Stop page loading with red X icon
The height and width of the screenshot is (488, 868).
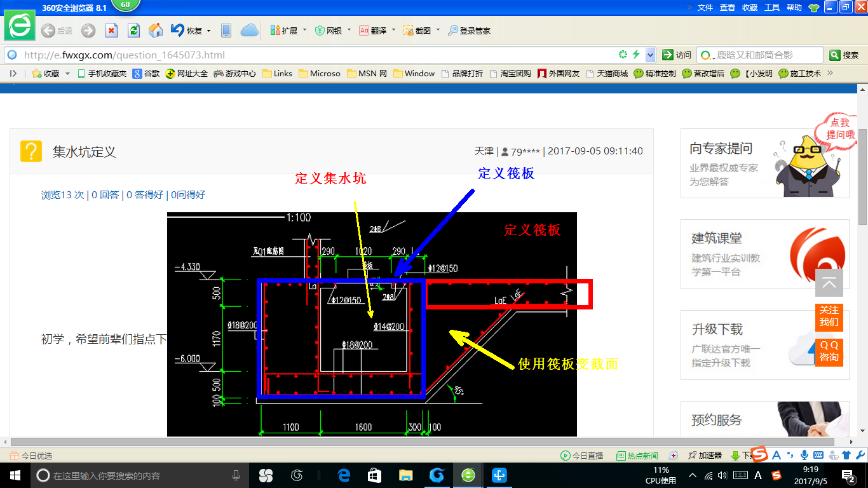pos(111,30)
